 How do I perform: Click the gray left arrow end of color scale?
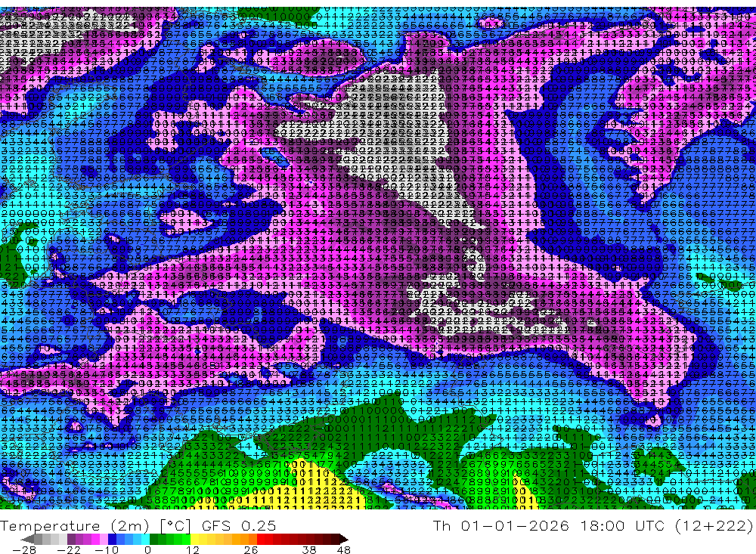(27, 540)
